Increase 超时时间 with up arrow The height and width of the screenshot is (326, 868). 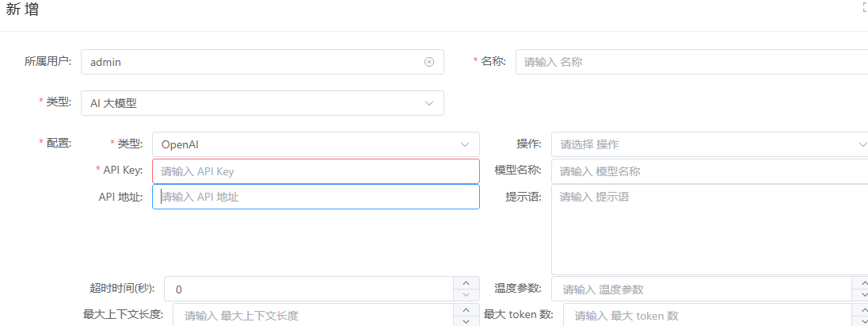point(466,282)
